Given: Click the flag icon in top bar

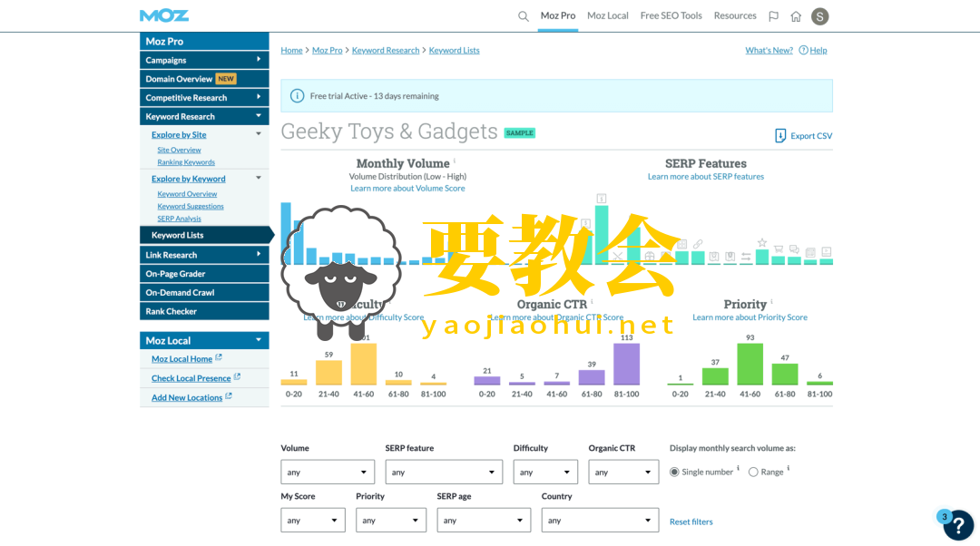Looking at the screenshot, I should 773,16.
